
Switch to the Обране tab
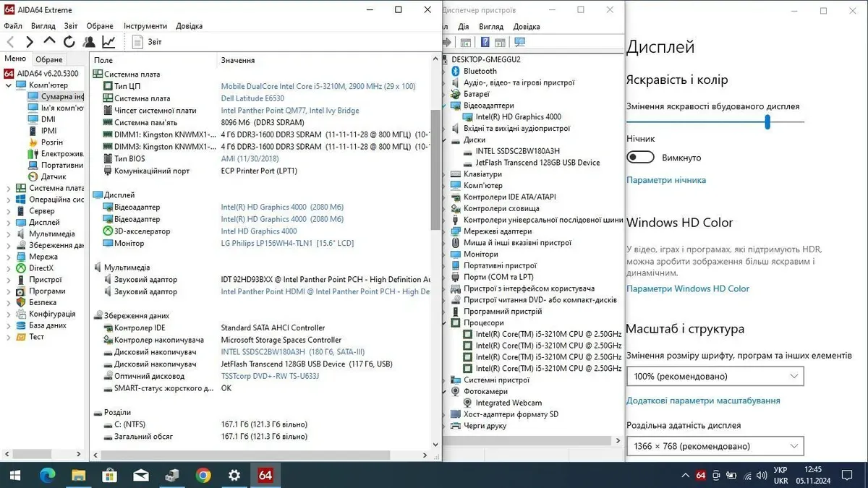point(49,59)
